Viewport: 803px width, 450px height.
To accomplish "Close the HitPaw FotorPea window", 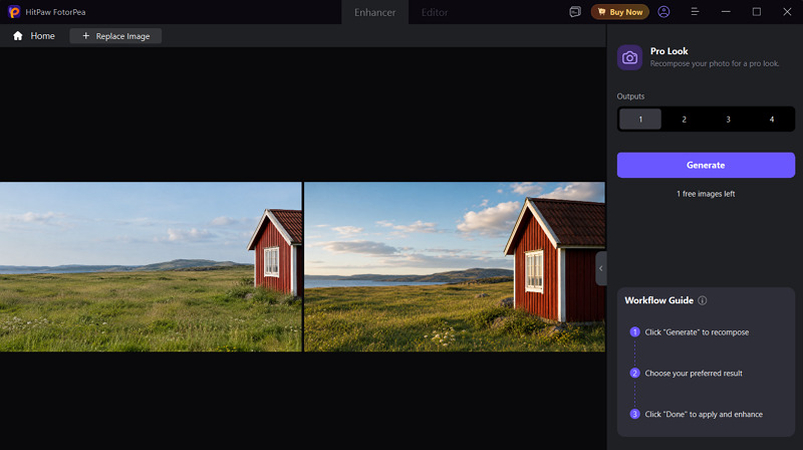I will [x=787, y=12].
